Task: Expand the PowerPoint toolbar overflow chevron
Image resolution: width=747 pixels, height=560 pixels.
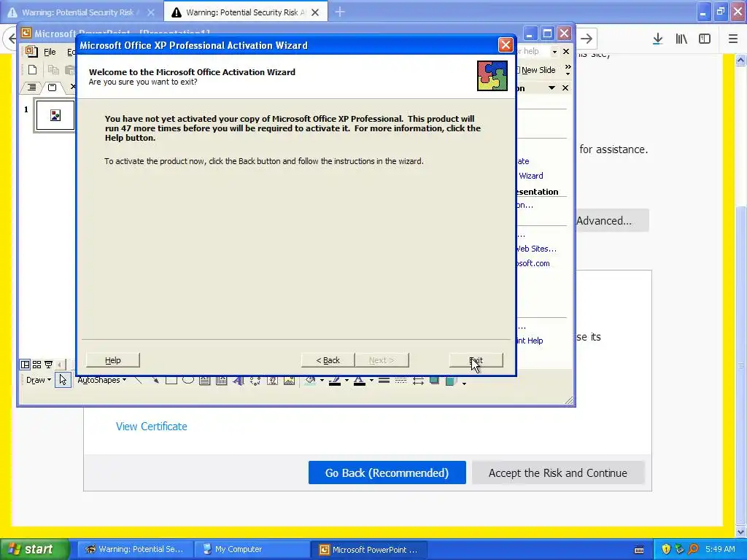Action: click(568, 69)
